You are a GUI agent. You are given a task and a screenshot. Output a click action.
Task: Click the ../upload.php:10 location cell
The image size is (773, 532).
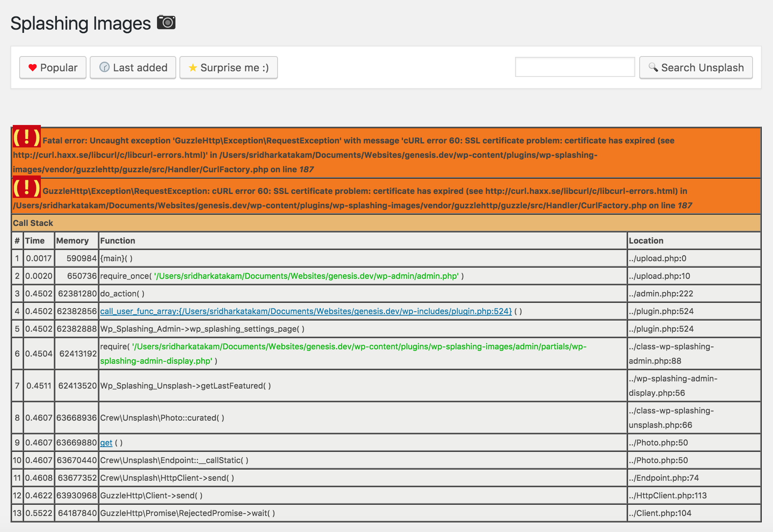coord(694,276)
